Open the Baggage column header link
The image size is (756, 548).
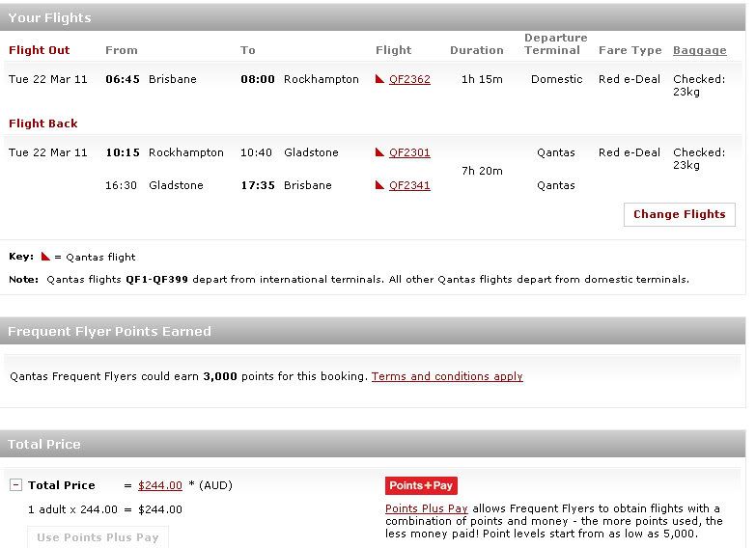[700, 50]
